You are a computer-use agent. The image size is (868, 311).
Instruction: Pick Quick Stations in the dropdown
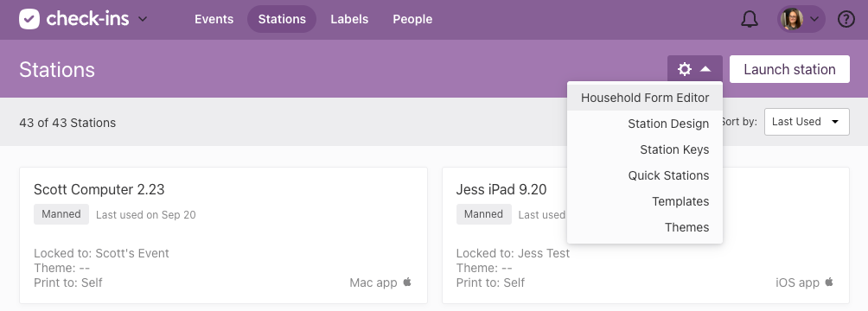645,175
